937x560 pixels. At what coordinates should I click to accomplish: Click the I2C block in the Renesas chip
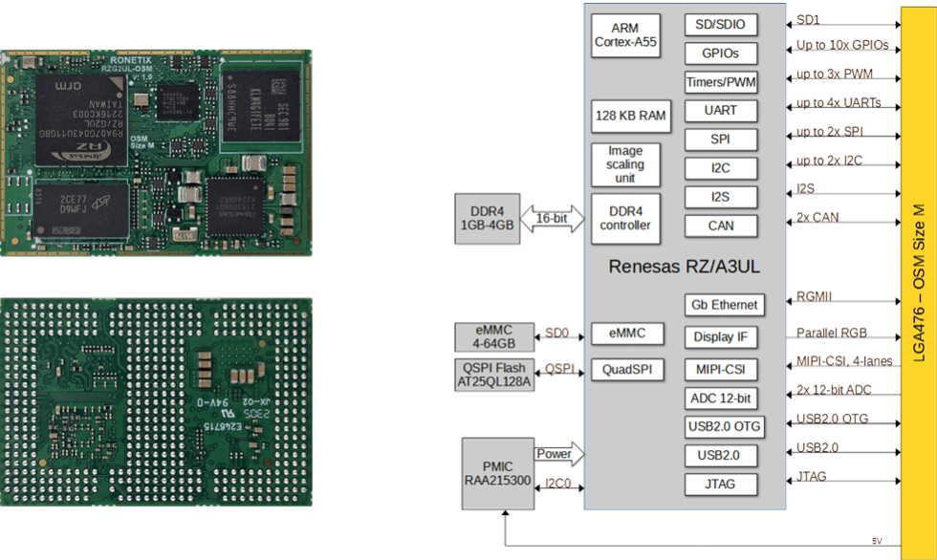pyautogui.click(x=721, y=168)
